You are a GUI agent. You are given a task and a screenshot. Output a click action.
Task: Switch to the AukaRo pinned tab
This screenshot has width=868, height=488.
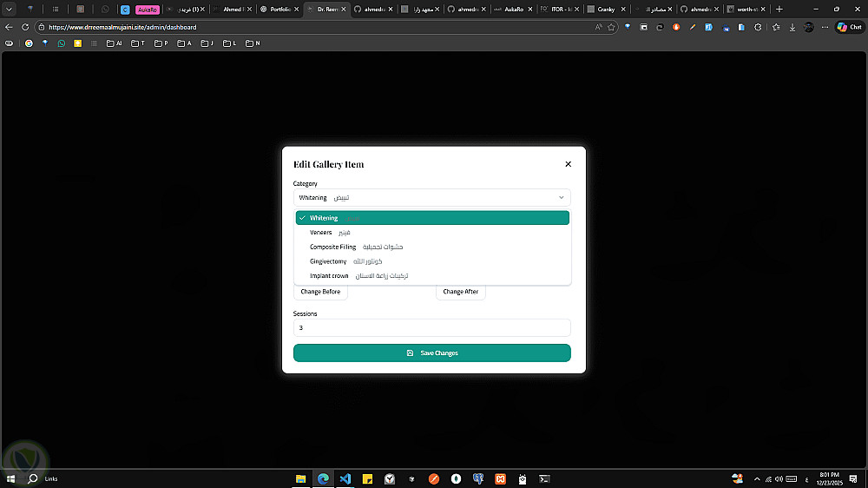[148, 10]
